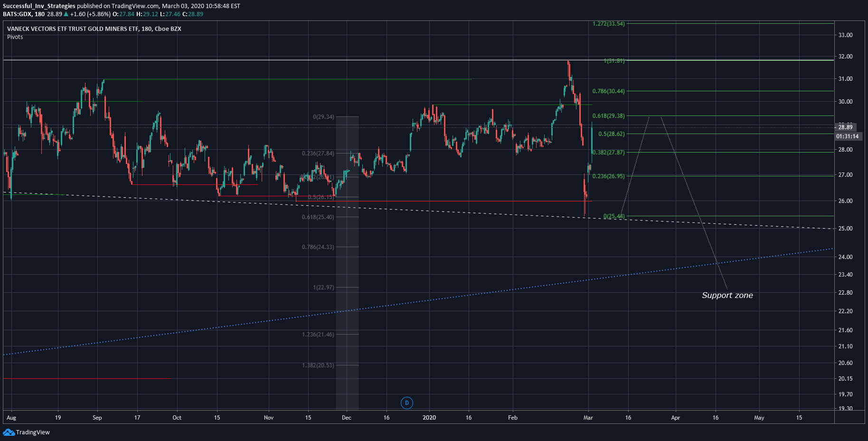Viewport: 868px width, 441px height.
Task: Click the green up-arrow price change icon
Action: coord(66,14)
